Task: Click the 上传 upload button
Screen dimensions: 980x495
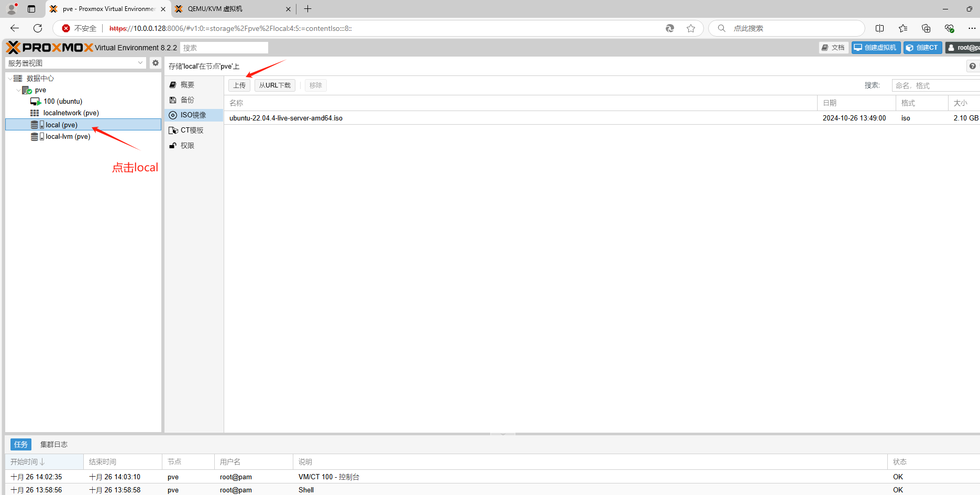Action: (x=239, y=85)
